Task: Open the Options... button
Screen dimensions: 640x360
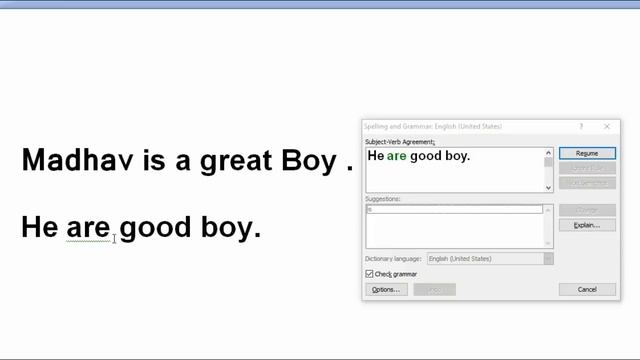Action: click(x=386, y=289)
